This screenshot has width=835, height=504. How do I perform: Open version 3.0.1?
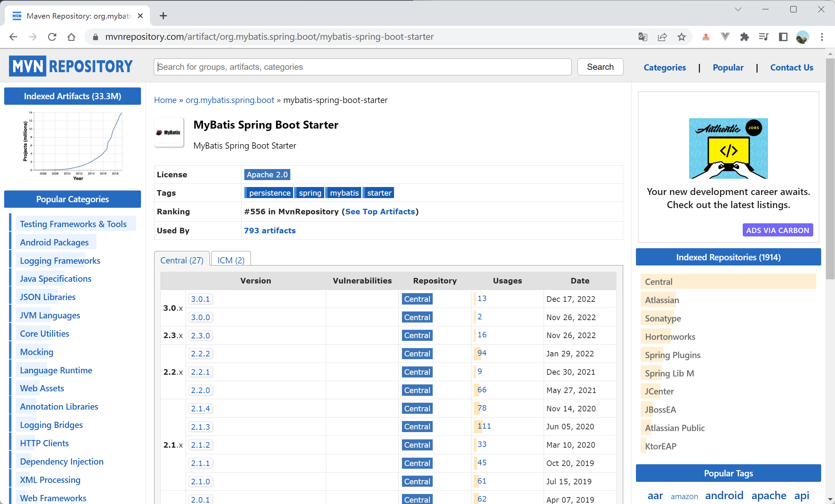(200, 299)
